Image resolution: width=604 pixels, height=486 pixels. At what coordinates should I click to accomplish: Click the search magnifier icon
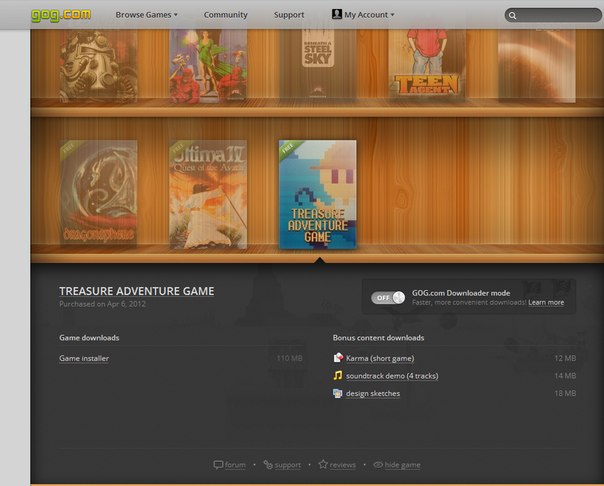point(513,16)
